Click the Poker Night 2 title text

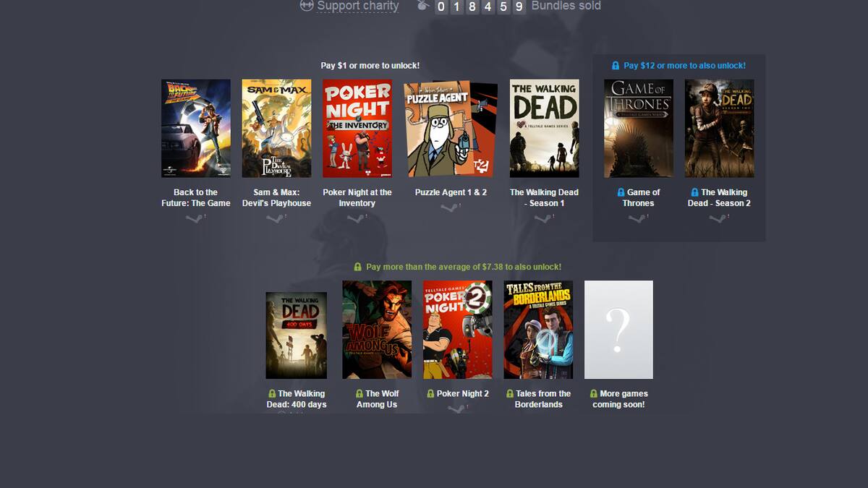click(463, 394)
